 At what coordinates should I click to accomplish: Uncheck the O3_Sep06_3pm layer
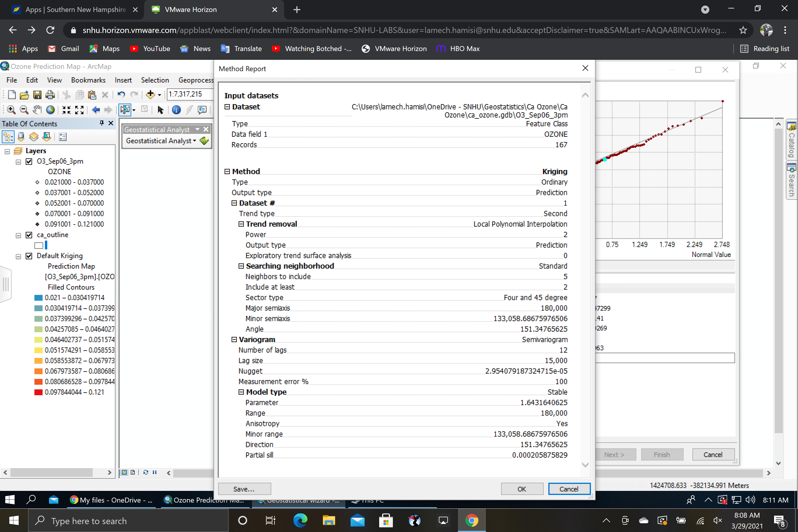tap(29, 162)
